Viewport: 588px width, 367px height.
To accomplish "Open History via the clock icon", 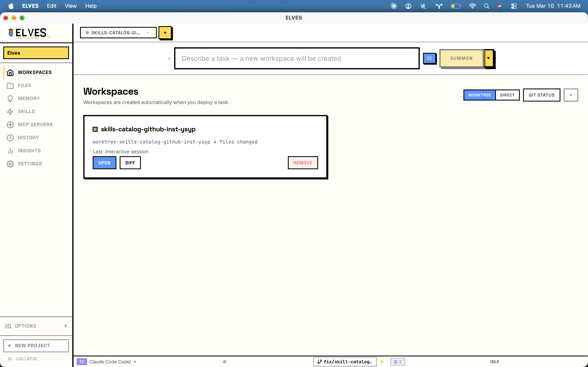I will coord(10,138).
